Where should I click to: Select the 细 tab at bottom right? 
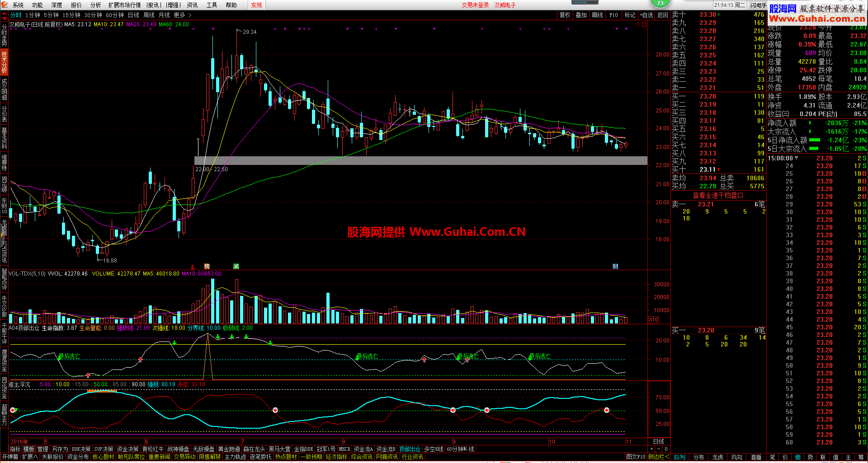(x=797, y=457)
